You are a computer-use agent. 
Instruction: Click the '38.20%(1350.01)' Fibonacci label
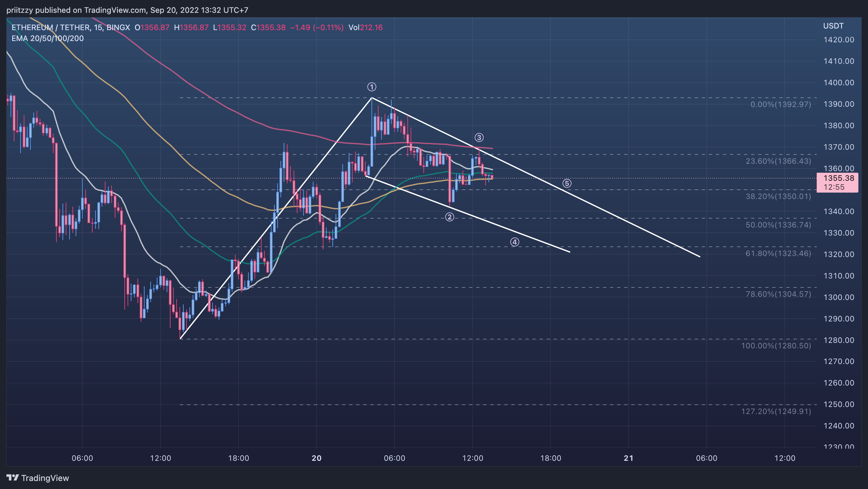778,196
